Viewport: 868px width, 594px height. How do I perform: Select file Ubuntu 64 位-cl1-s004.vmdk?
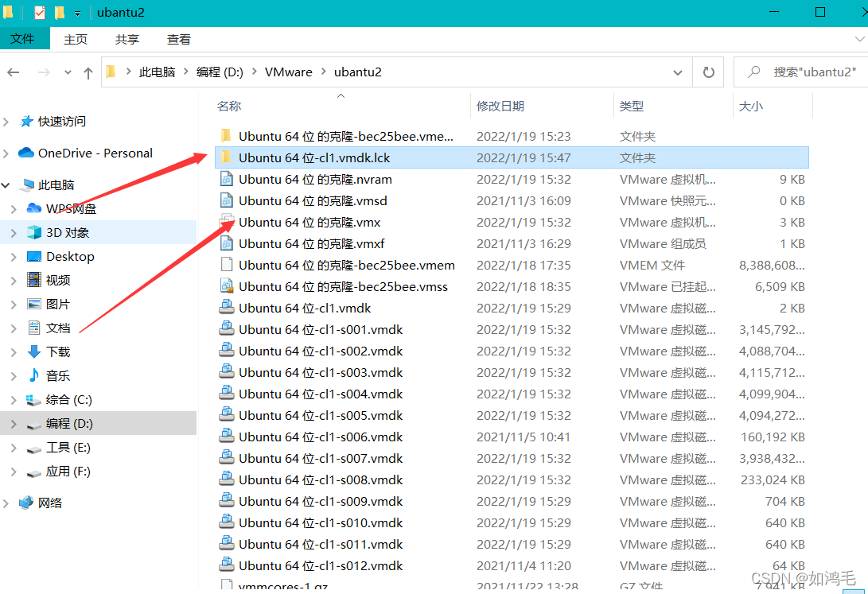(x=321, y=394)
